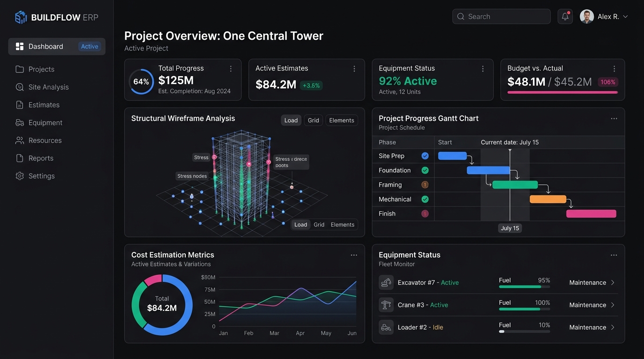Click the Settings gear icon
This screenshot has width=644, height=359.
pyautogui.click(x=20, y=176)
